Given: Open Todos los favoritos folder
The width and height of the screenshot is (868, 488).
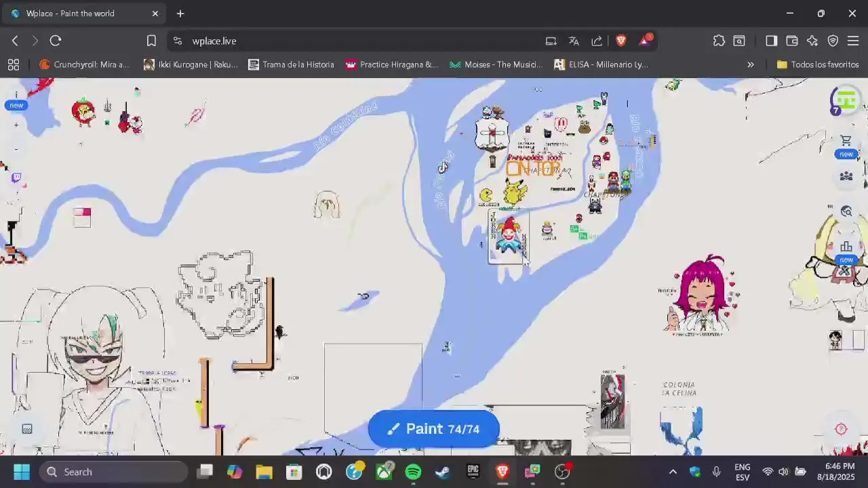Looking at the screenshot, I should 818,64.
